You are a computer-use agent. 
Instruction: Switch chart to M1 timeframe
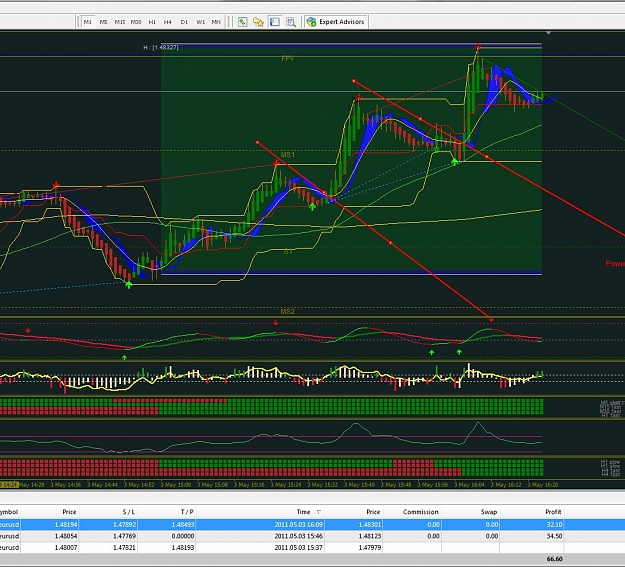tap(88, 22)
